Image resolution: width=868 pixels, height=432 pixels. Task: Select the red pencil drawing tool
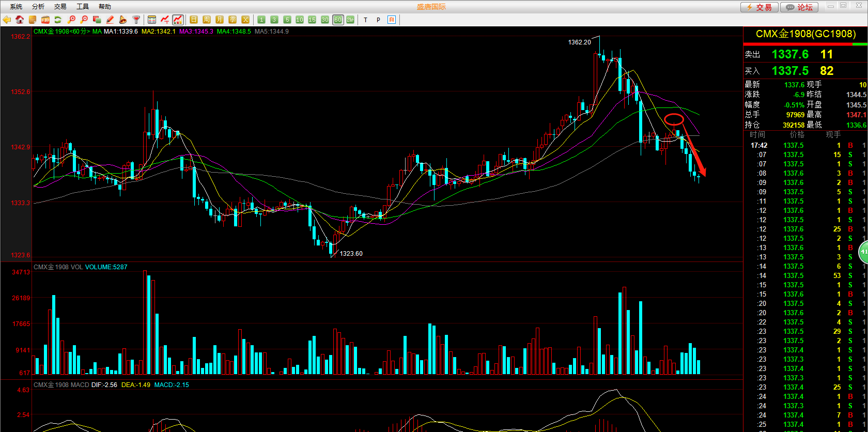coord(110,20)
